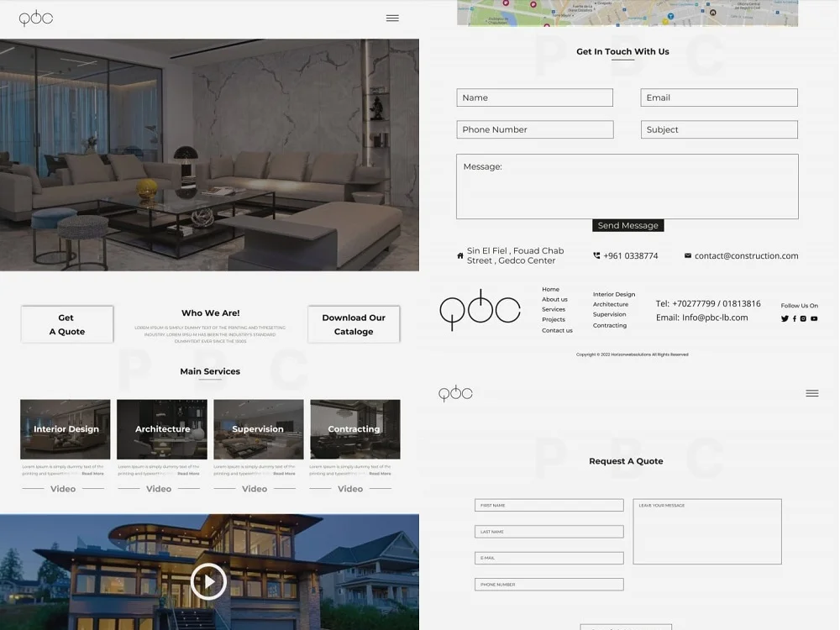
Task: Click the large pbc logo in the footer
Action: point(480,310)
